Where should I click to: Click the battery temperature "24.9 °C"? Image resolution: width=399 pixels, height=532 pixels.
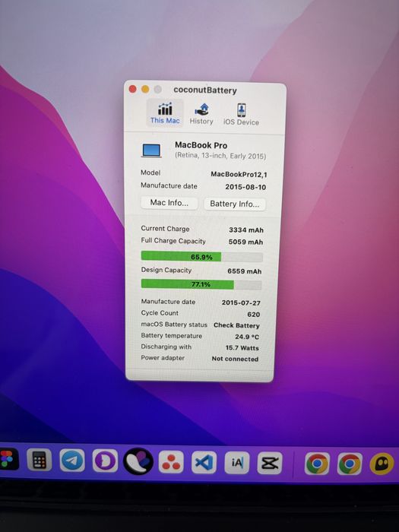(x=247, y=337)
